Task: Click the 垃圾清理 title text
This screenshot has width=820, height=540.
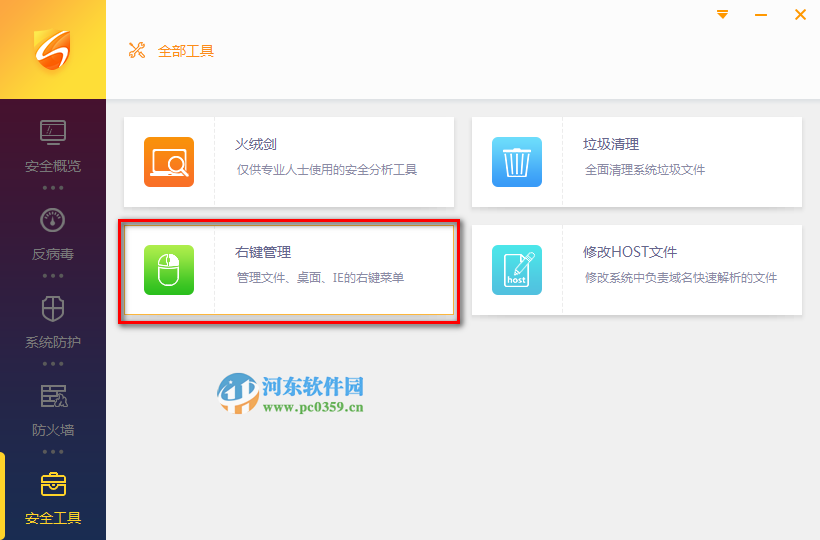Action: click(611, 144)
